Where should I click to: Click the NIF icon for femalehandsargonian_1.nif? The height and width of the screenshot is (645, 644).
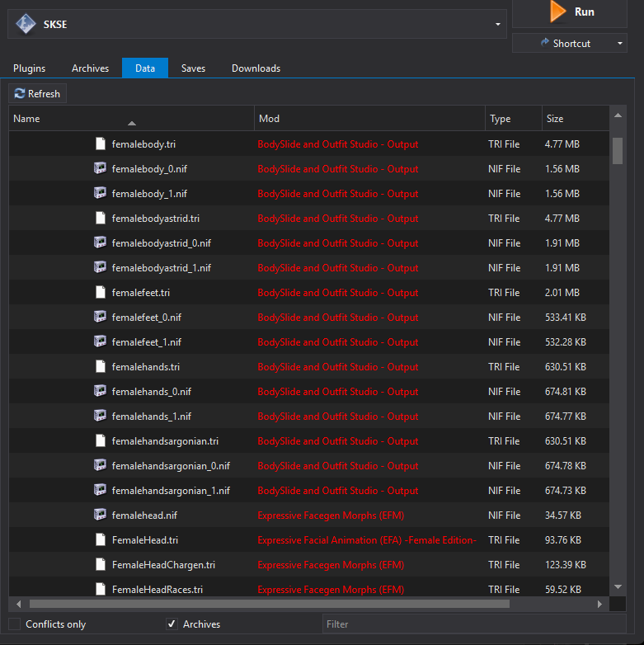[x=100, y=490]
